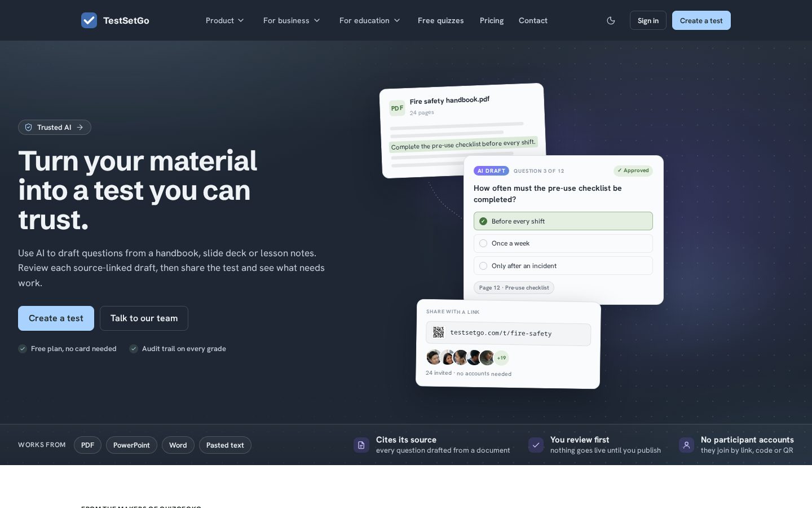Select the Once a week answer

coord(563,243)
